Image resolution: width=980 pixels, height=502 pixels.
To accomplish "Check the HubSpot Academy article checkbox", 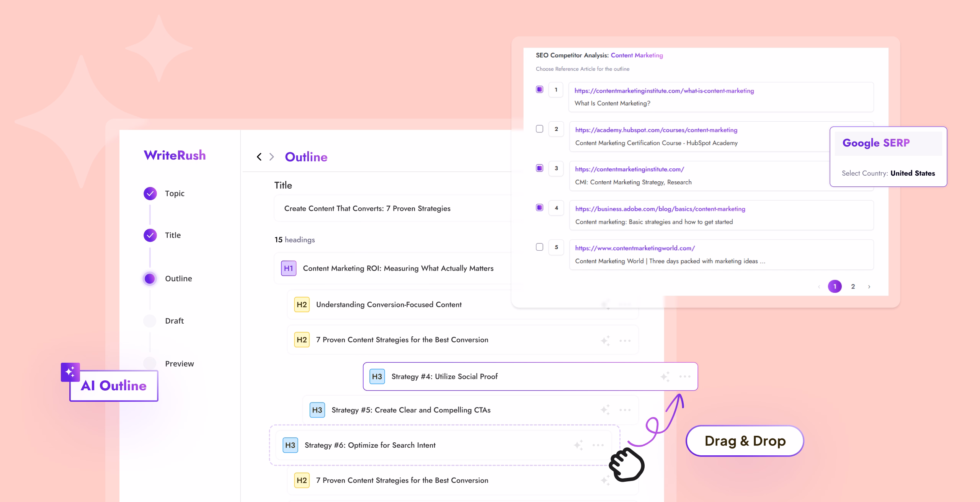I will tap(539, 129).
